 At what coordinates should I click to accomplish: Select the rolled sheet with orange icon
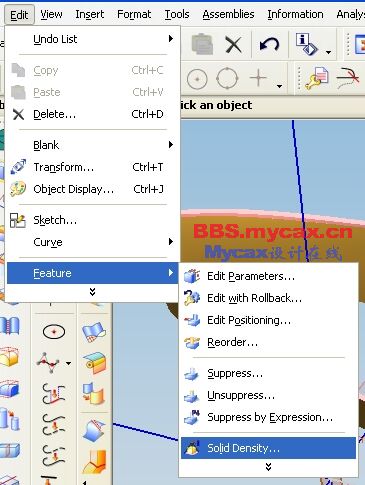tap(95, 363)
